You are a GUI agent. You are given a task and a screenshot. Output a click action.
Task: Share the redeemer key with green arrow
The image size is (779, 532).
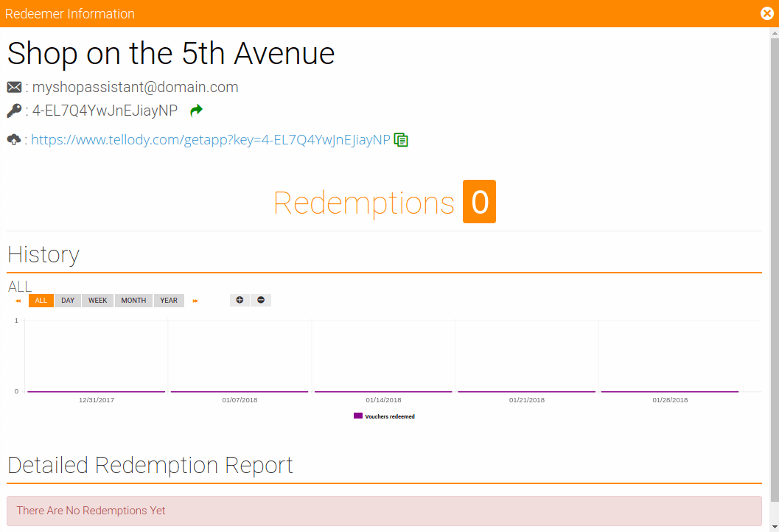pyautogui.click(x=197, y=111)
